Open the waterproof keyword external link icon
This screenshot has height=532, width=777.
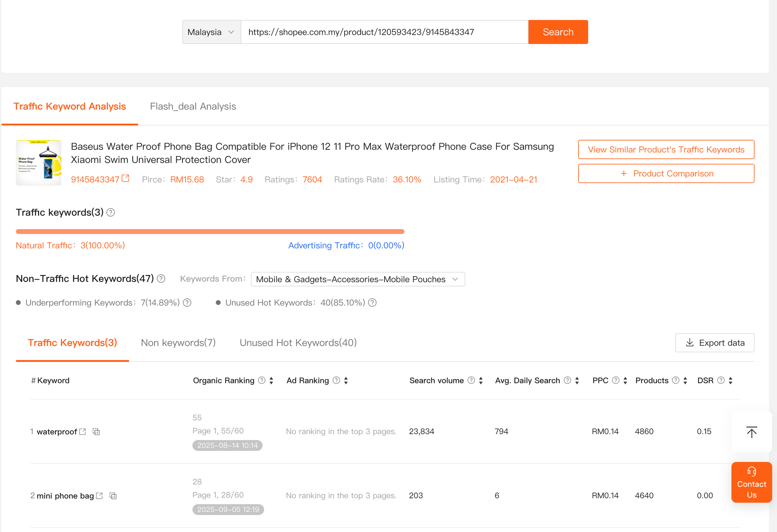pyautogui.click(x=82, y=431)
